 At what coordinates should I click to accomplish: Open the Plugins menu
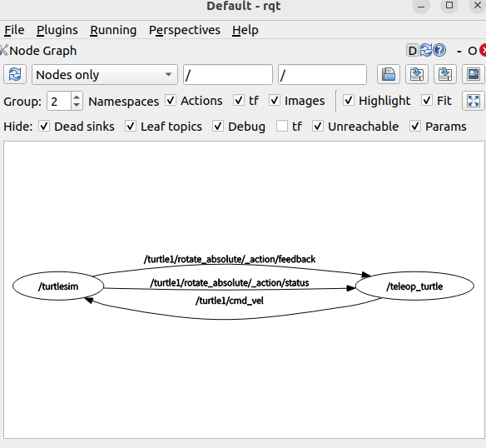57,30
